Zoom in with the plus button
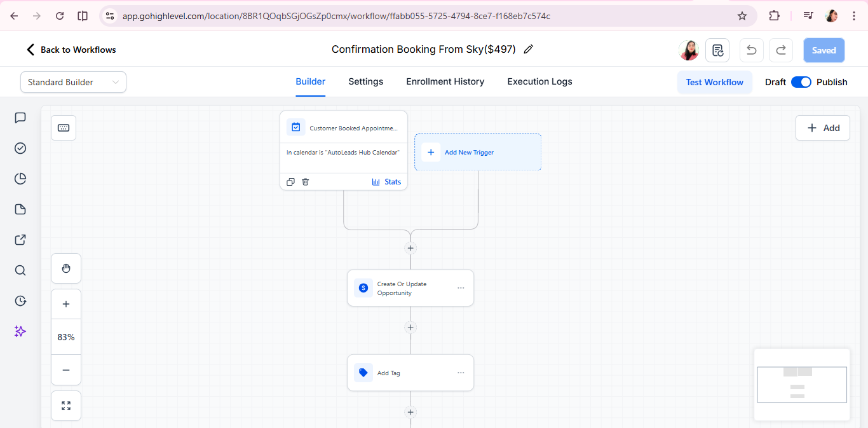 (x=66, y=304)
